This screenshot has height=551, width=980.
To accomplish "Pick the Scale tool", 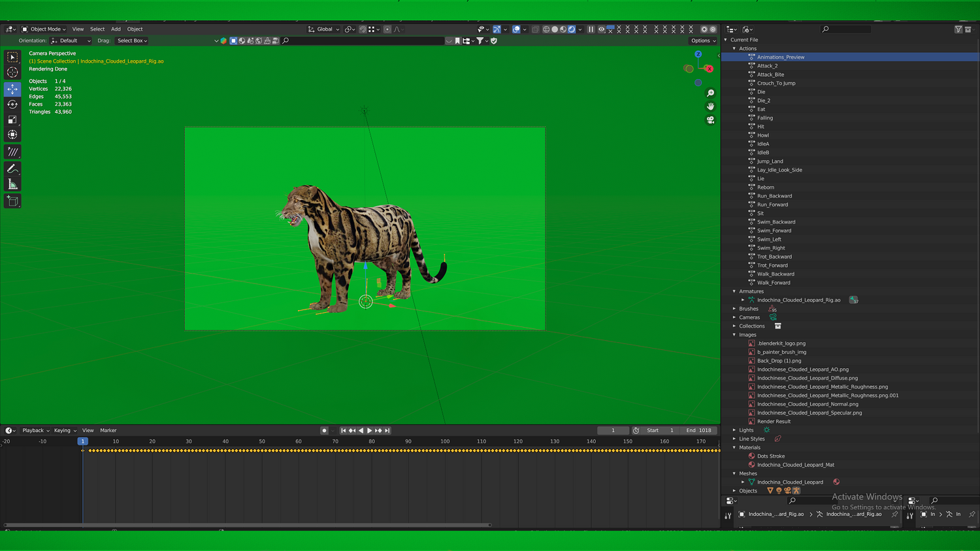I will click(12, 119).
